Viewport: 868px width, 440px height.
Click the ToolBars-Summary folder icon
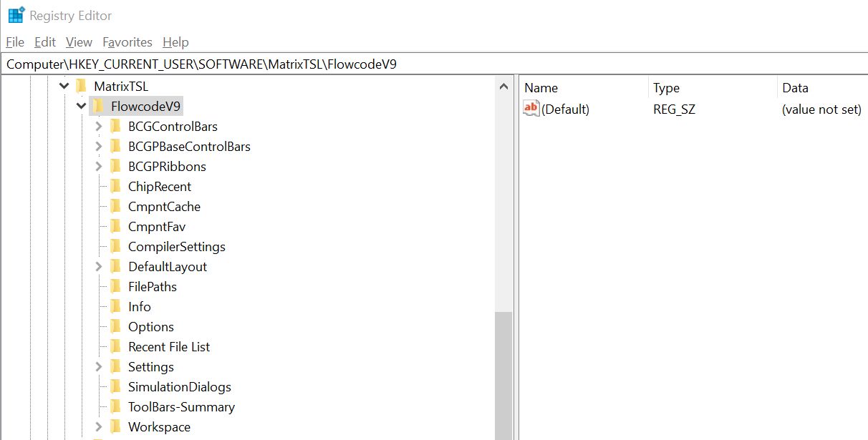coord(116,407)
